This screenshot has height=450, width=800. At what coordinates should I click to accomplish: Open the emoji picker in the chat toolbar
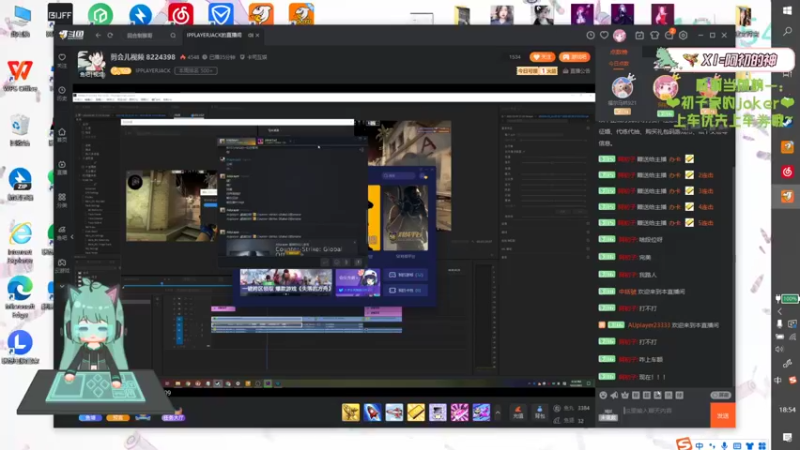(603, 395)
